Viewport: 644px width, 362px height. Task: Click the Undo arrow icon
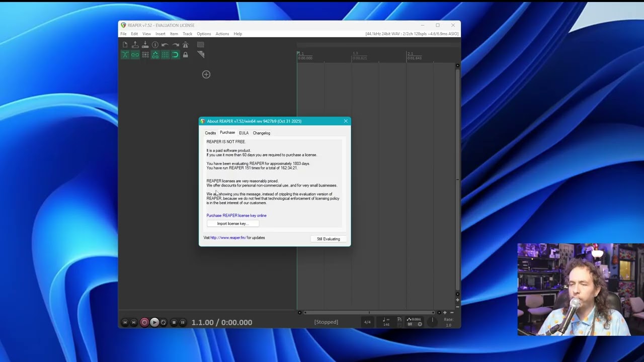tap(165, 45)
